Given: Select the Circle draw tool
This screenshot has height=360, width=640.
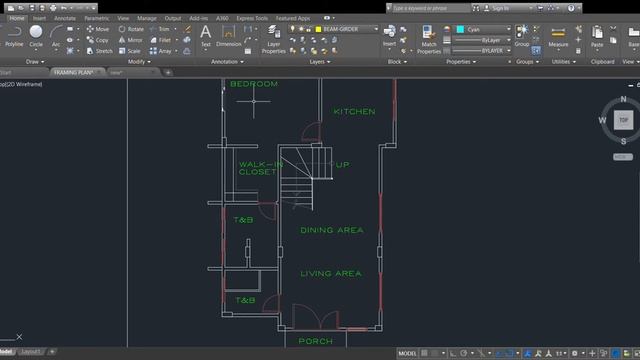Looking at the screenshot, I should (36, 36).
